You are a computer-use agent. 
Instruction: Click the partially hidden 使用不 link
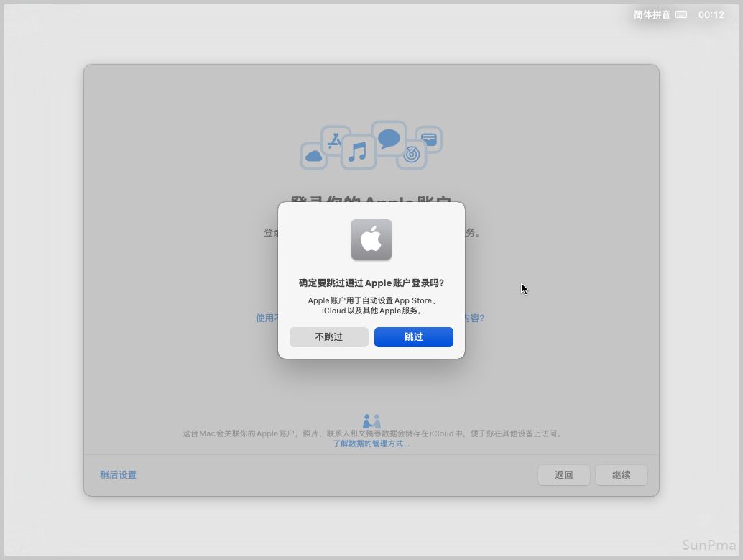pos(266,318)
